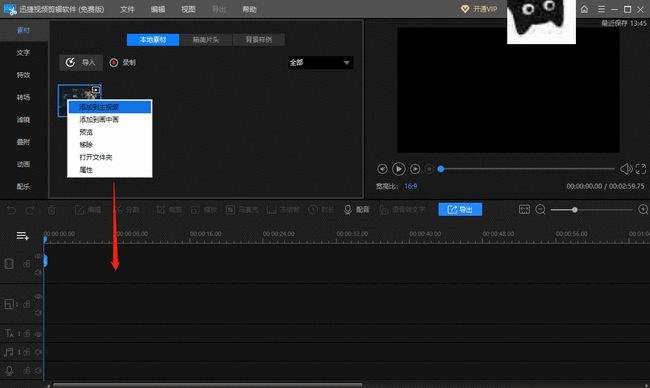Click the undo arrow in the timeline toolbar
650x388 pixels.
point(12,210)
